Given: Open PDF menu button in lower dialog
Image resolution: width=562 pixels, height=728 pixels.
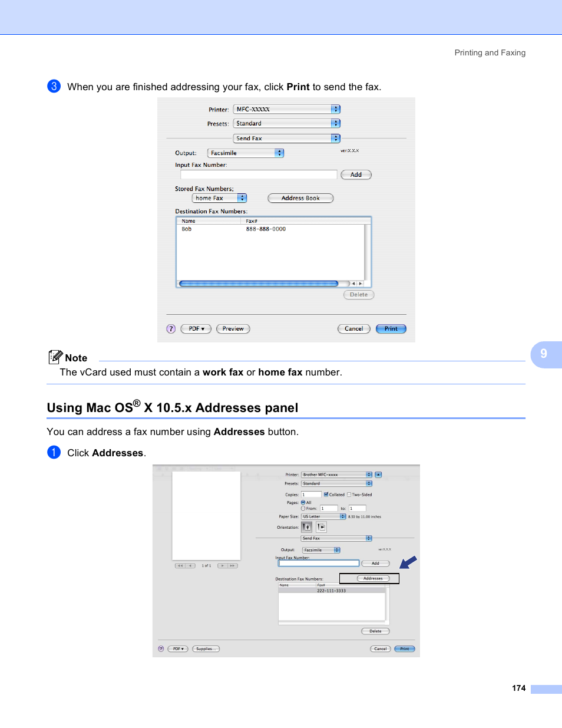Looking at the screenshot, I should click(x=178, y=649).
